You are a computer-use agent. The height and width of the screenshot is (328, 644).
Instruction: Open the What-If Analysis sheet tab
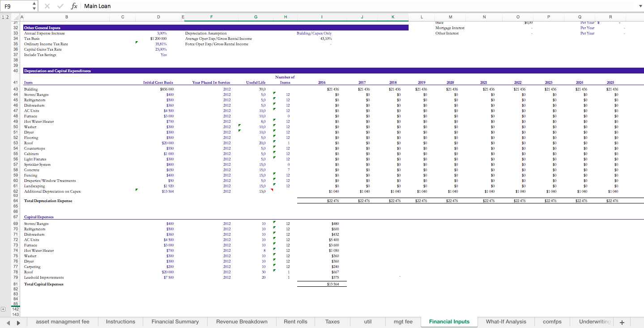[506, 322]
